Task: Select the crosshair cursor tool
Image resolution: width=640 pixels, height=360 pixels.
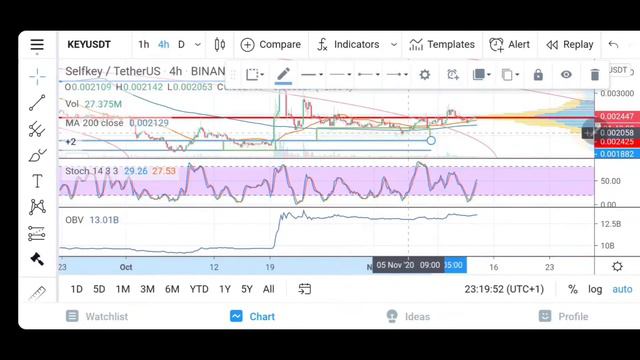Action: pos(37,76)
